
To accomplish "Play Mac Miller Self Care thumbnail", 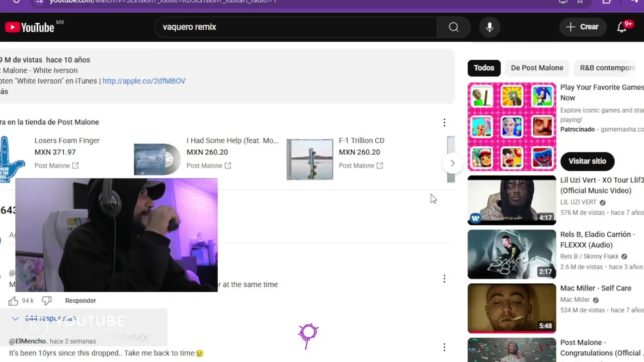I will click(512, 309).
